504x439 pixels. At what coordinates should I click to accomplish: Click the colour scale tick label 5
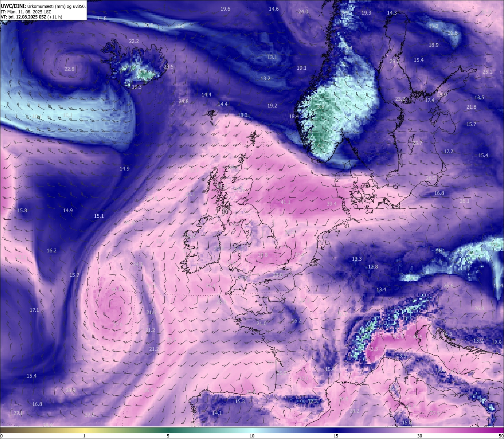point(168,436)
